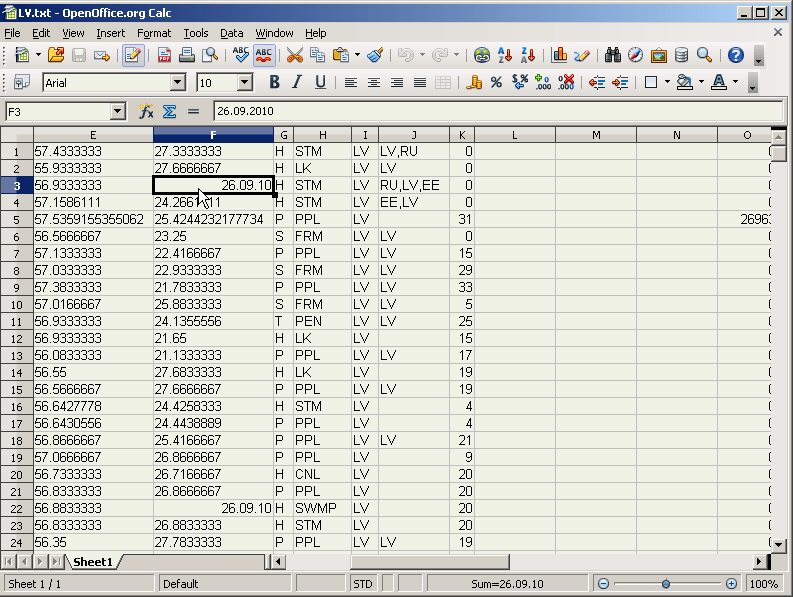Open the Data menu

point(232,33)
